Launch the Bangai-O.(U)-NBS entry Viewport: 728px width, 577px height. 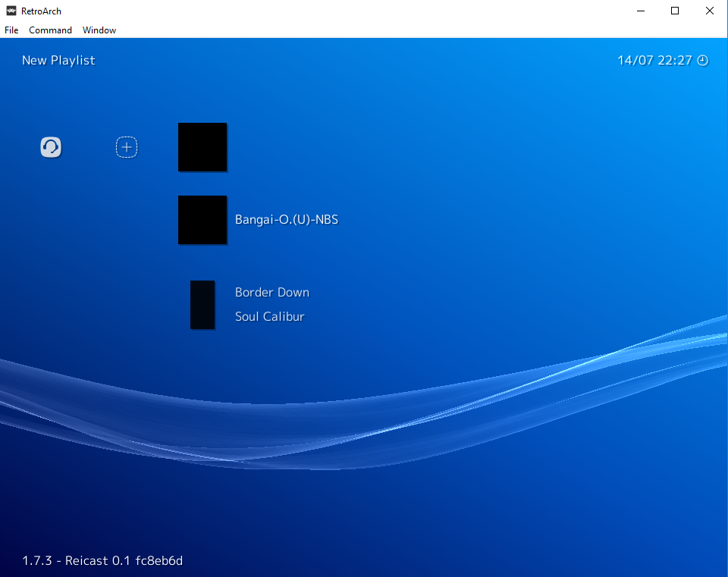(287, 220)
